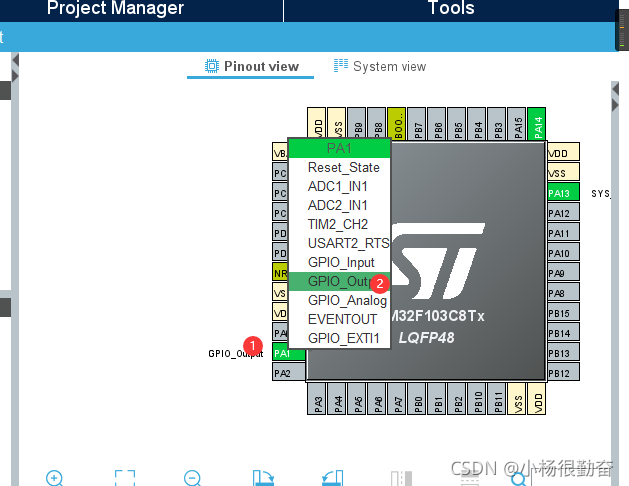The width and height of the screenshot is (629, 486).
Task: Click the PB2 pin
Action: pyautogui.click(x=457, y=399)
